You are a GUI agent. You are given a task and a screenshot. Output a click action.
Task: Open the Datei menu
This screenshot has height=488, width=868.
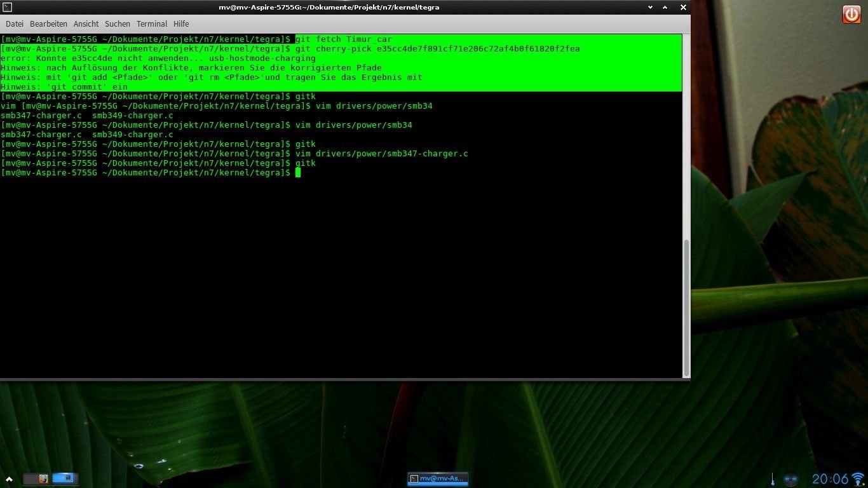tap(14, 24)
